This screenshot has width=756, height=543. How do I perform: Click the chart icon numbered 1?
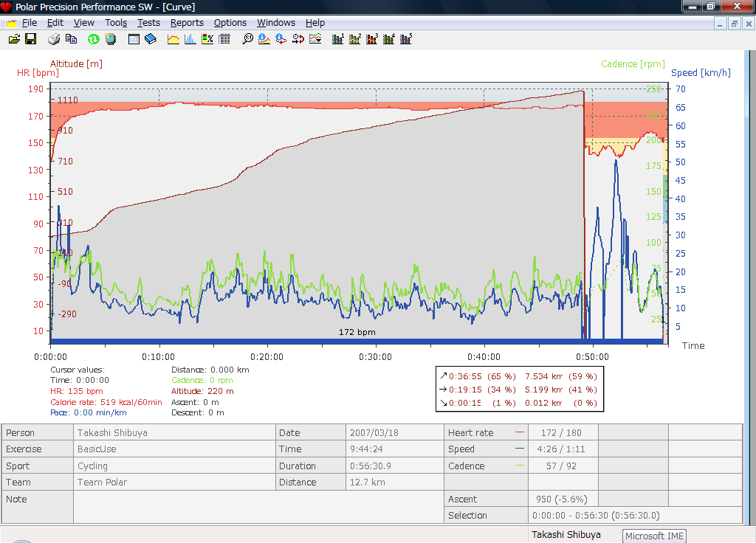click(x=338, y=39)
